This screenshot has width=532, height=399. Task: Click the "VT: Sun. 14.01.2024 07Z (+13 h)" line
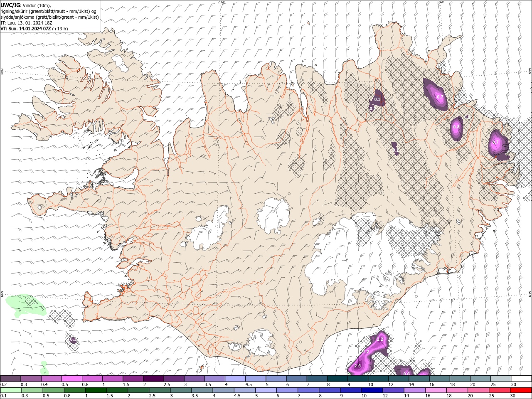click(x=34, y=29)
